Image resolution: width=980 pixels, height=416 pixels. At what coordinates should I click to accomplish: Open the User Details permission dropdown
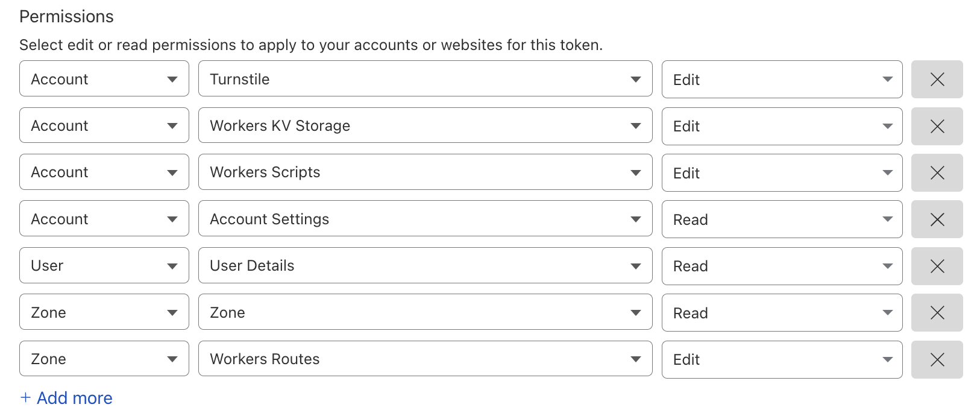click(x=425, y=266)
